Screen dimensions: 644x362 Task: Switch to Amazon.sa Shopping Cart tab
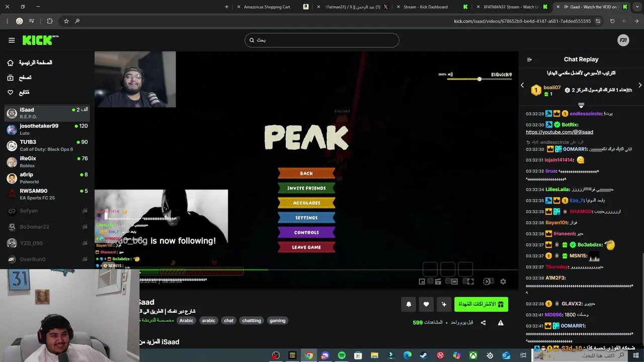tap(272, 7)
